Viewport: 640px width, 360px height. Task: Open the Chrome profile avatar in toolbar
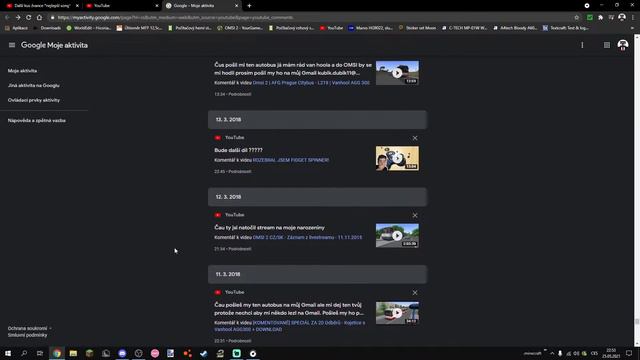tap(622, 17)
